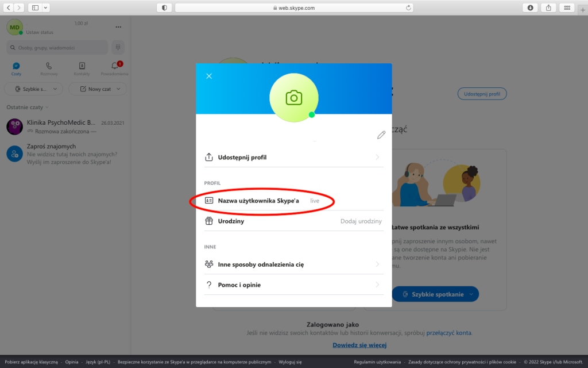Click the Safari share icon

click(x=548, y=7)
